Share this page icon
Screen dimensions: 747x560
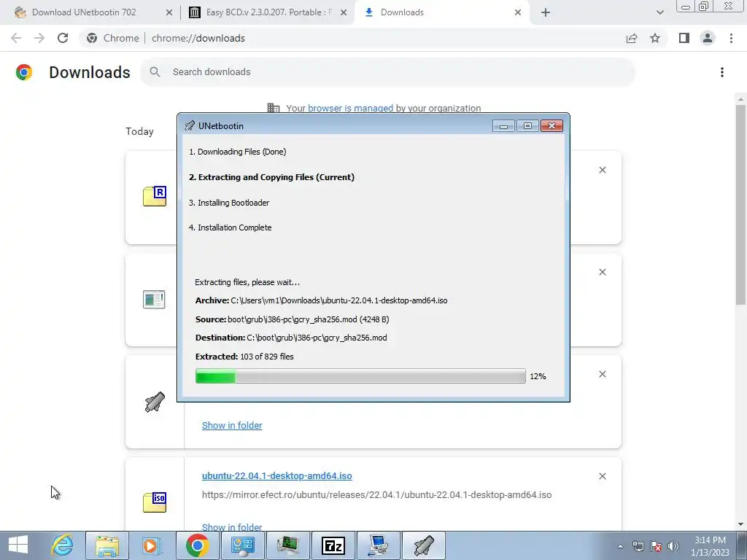point(632,38)
